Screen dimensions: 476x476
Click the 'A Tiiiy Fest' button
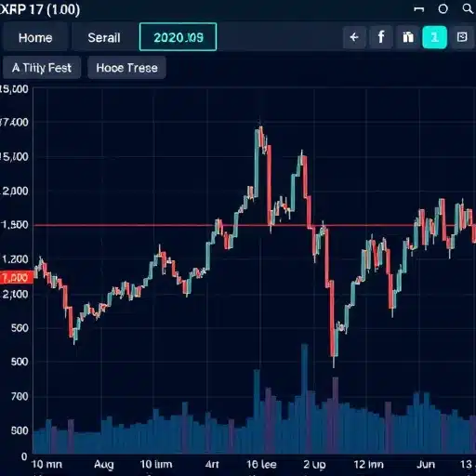click(42, 68)
